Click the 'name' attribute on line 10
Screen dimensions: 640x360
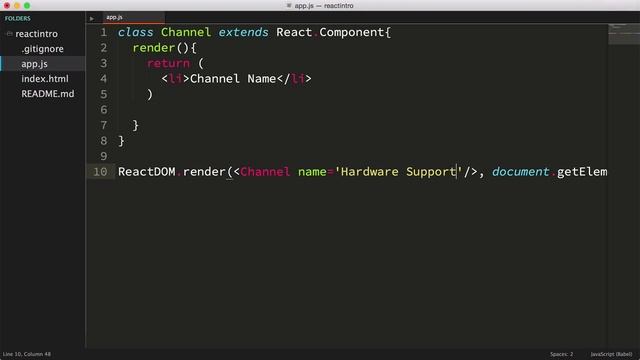click(x=312, y=172)
